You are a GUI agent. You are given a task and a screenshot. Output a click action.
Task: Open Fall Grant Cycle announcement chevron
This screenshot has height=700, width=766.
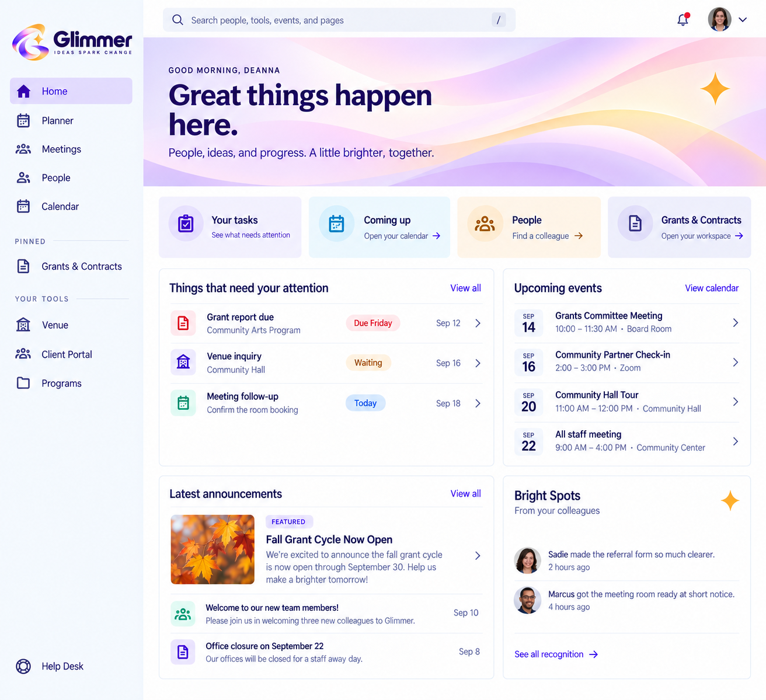point(478,556)
